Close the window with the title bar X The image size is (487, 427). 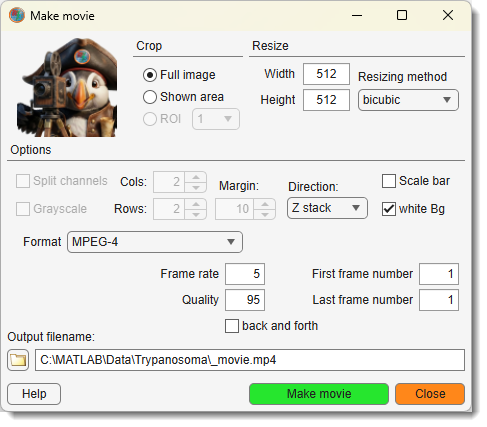coord(448,15)
